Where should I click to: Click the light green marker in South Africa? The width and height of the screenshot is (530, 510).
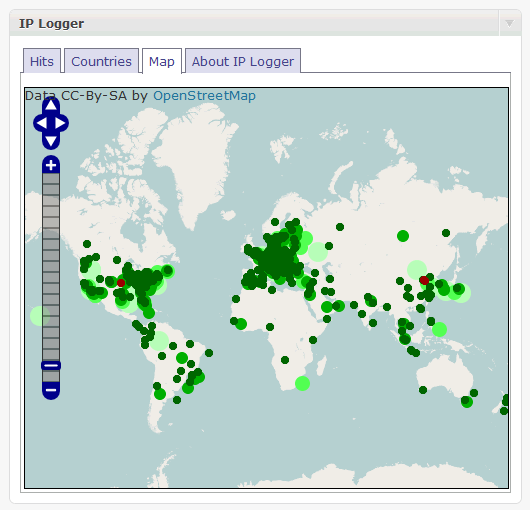[x=303, y=383]
